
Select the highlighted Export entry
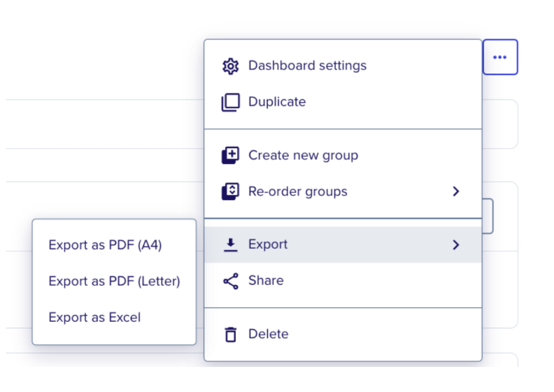pyautogui.click(x=343, y=244)
